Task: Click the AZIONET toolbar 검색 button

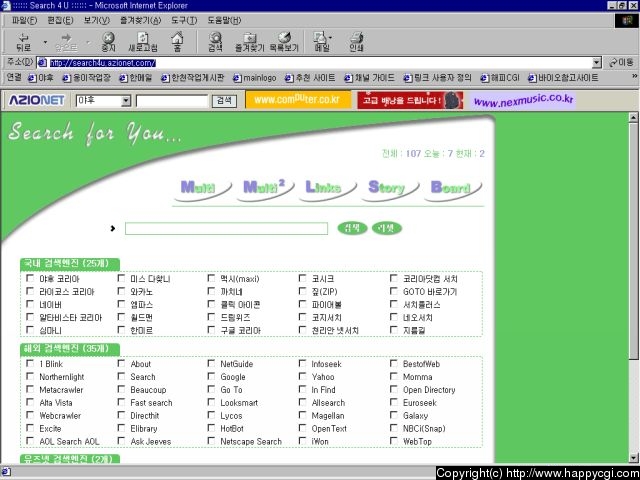Action: [x=224, y=101]
